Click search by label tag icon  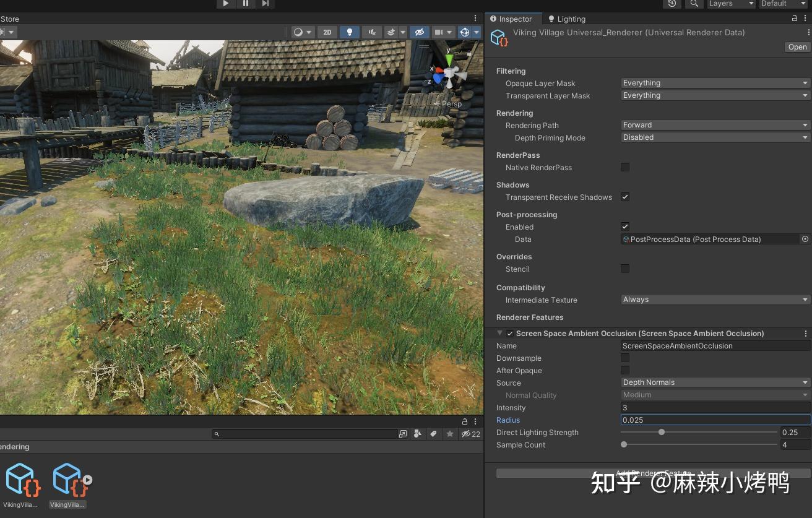tap(434, 434)
